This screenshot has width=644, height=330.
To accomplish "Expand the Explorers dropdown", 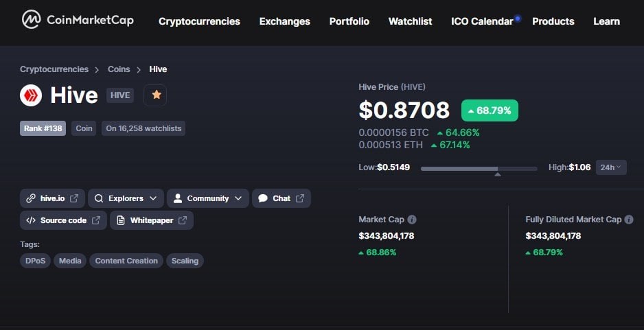I will pos(126,198).
